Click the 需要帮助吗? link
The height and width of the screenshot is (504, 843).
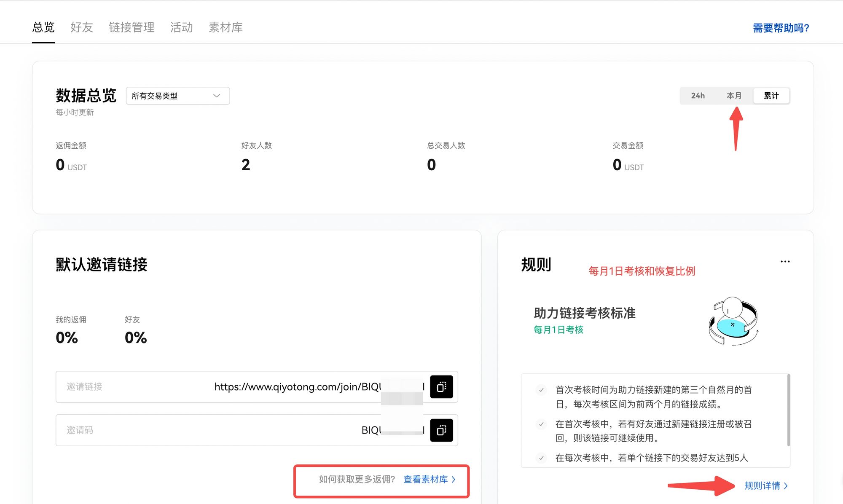tap(781, 28)
